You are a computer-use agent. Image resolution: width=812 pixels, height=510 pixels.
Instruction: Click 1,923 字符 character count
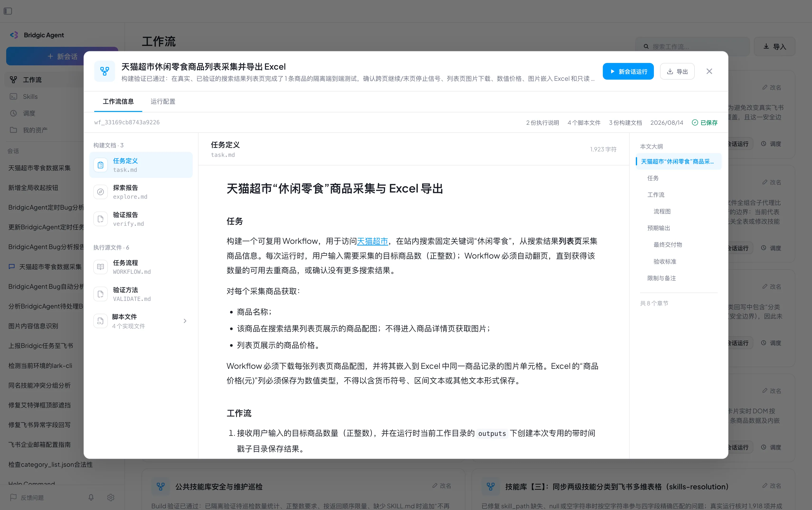click(x=603, y=149)
